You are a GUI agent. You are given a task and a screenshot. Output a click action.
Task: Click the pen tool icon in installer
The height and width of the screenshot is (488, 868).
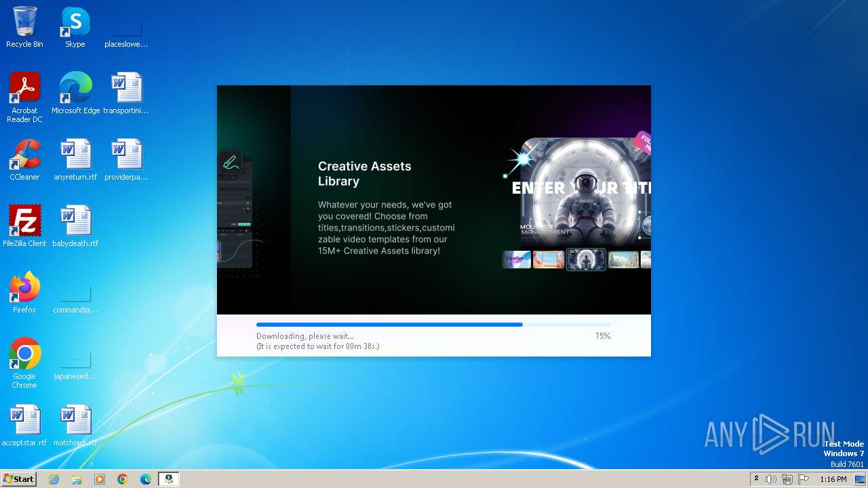coord(231,163)
